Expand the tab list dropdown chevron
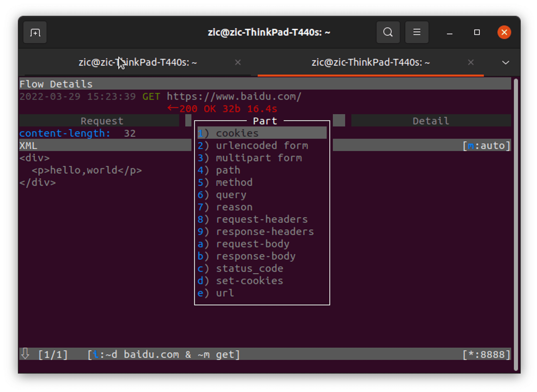Image resolution: width=537 pixels, height=392 pixels. point(506,63)
